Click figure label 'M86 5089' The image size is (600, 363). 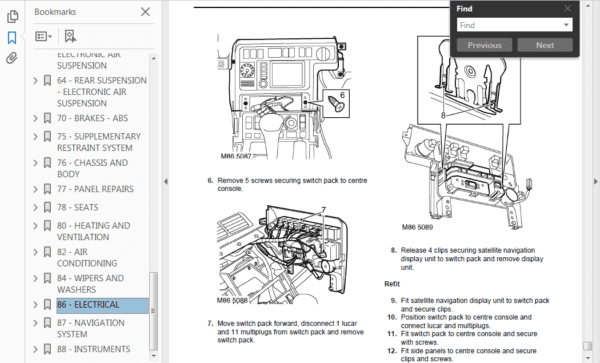point(417,227)
